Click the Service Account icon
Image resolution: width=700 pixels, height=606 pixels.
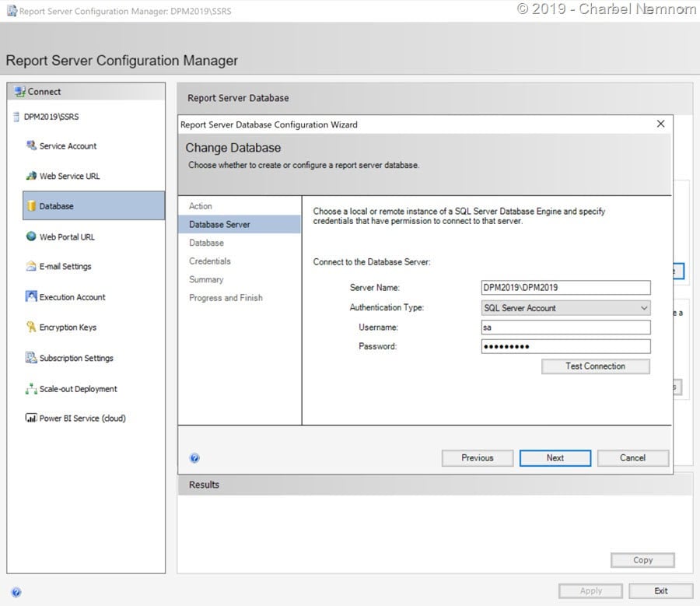pos(31,145)
